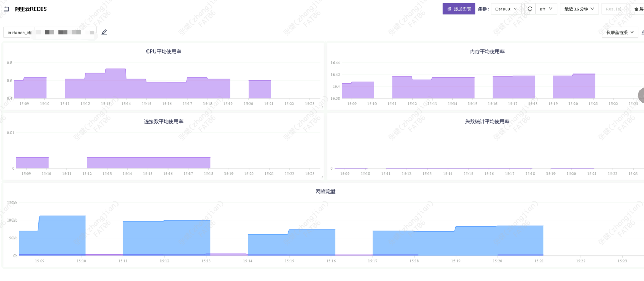Click the resize handle of the CPU平均使用率 panel

point(322,108)
